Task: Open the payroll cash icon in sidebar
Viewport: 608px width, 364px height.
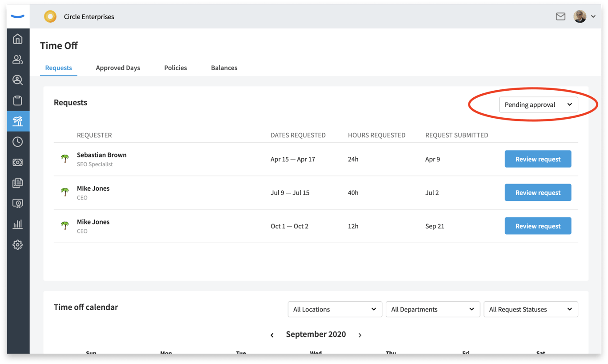Action: click(x=18, y=162)
